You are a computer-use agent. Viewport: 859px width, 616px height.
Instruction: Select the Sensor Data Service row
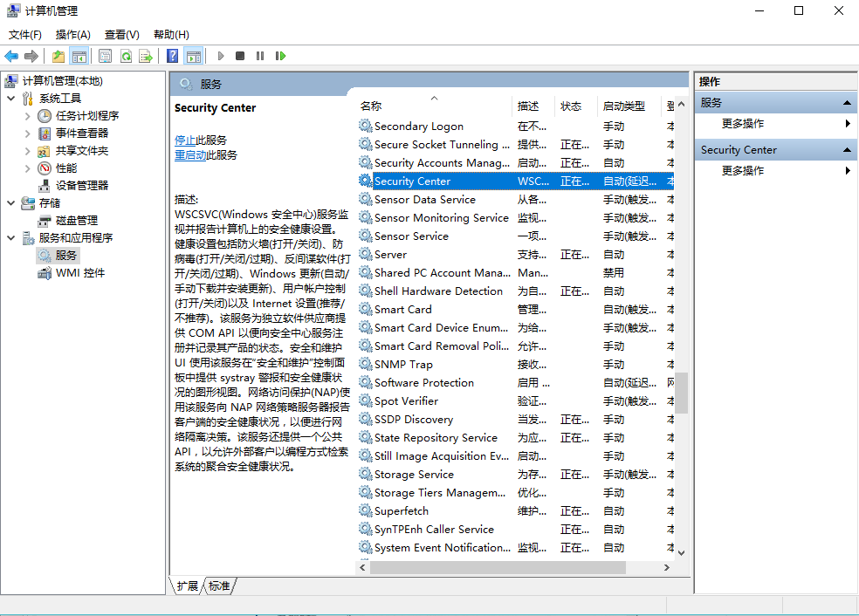click(x=516, y=199)
